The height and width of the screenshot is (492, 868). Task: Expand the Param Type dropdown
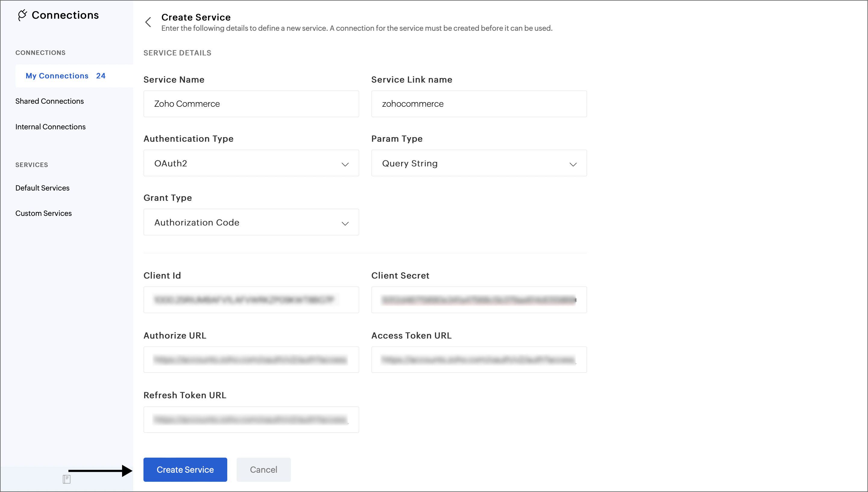click(x=479, y=163)
